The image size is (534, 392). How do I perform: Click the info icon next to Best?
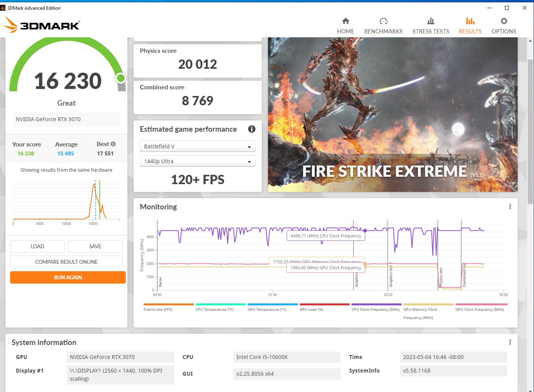113,144
